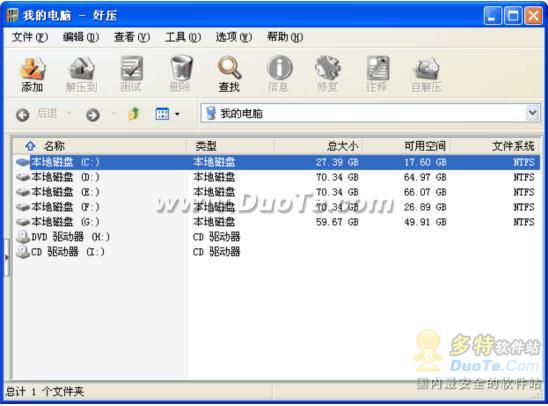Click the 解压到 (Extract to) icon

(81, 74)
